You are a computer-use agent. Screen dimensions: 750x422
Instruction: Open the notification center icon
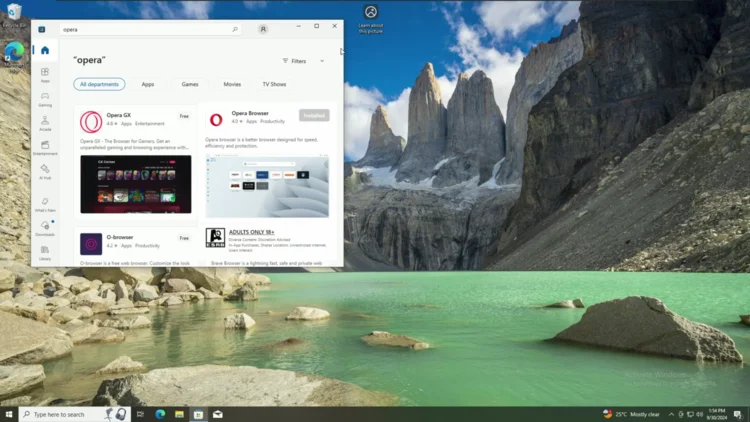coord(738,414)
